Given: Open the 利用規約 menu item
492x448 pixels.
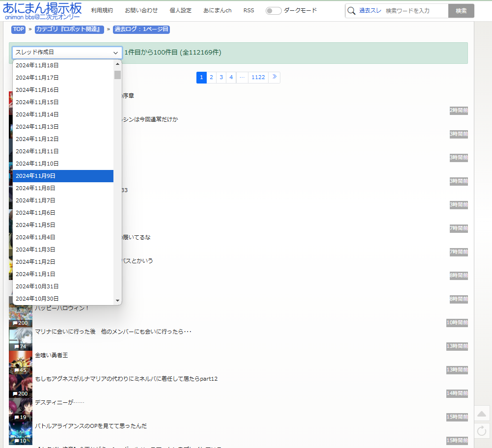Looking at the screenshot, I should [x=102, y=10].
